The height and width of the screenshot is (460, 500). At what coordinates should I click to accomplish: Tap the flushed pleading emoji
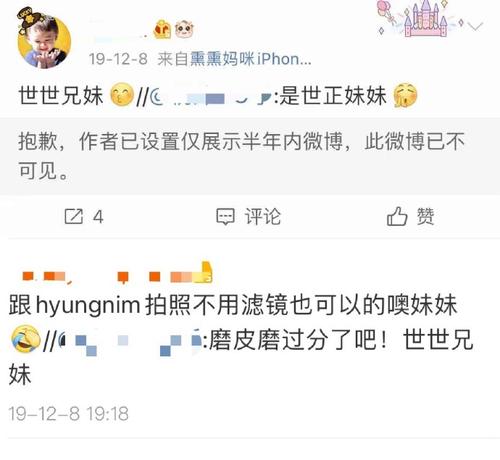coord(405,95)
